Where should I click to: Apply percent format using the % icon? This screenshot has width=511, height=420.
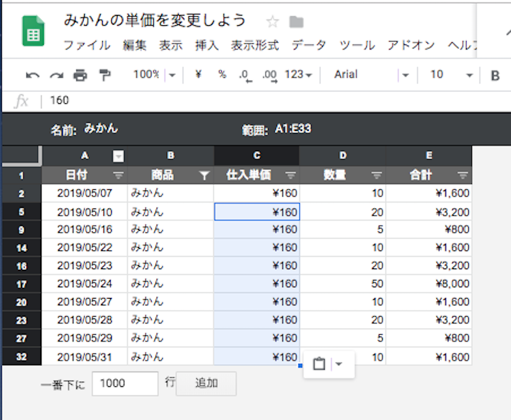pyautogui.click(x=221, y=75)
